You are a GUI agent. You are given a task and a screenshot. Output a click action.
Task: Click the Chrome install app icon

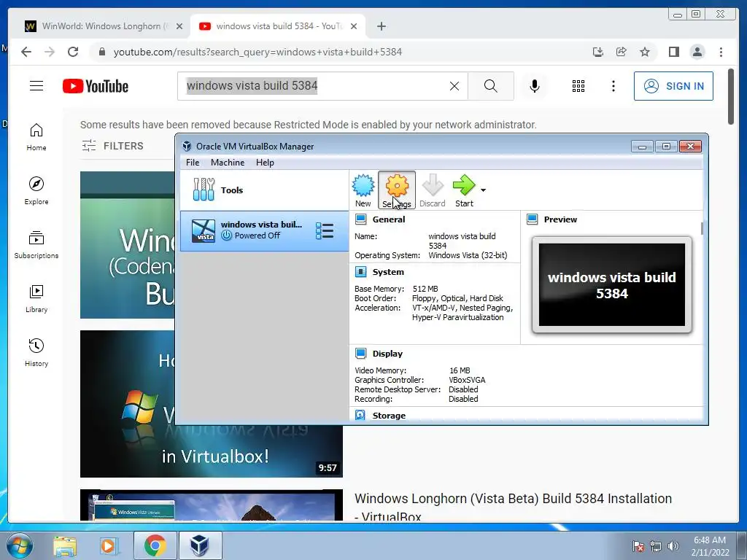pos(598,52)
